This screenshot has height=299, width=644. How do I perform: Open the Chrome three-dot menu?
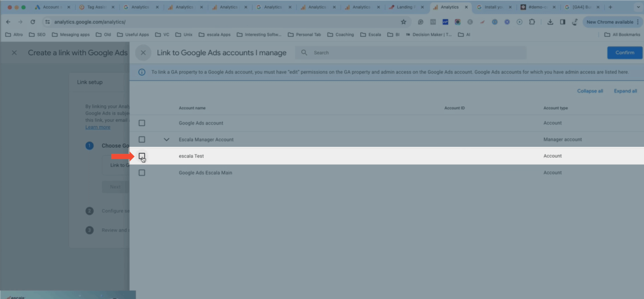point(638,22)
